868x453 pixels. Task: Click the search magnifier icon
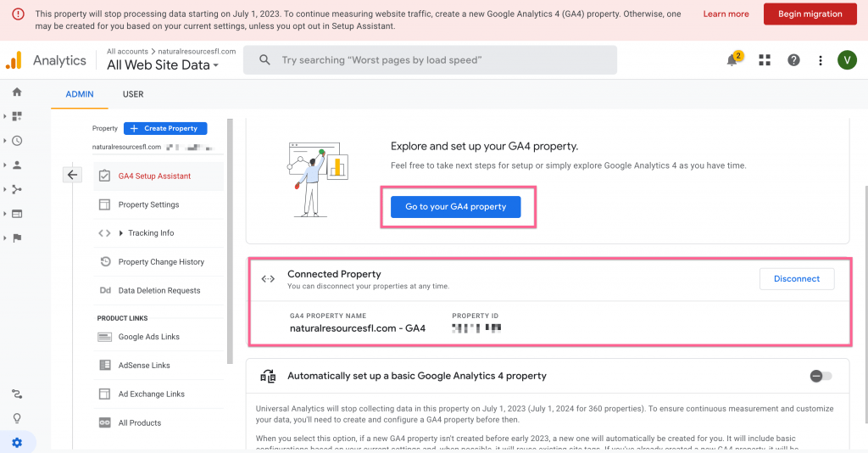click(264, 60)
